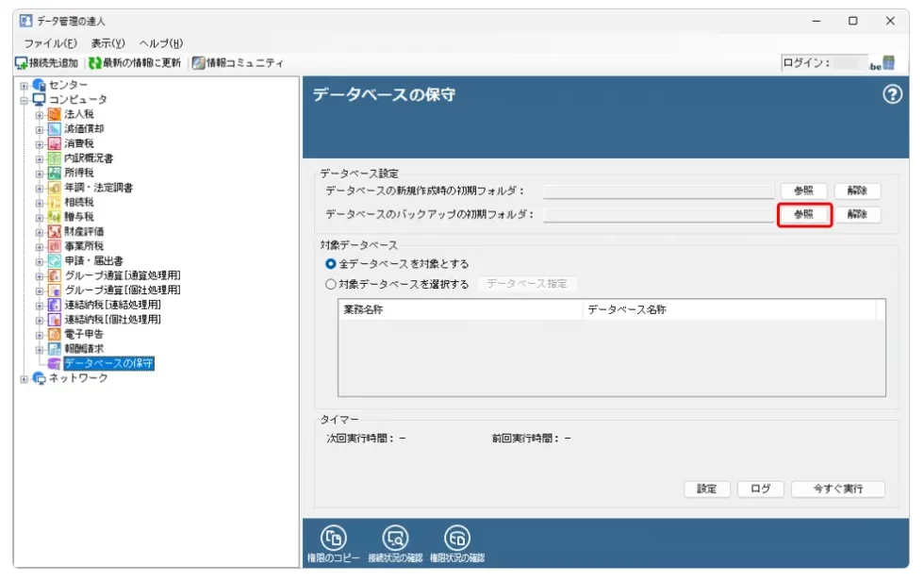Image resolution: width=924 pixels, height=581 pixels.
Task: Click the 権限のコピー icon
Action: [333, 538]
